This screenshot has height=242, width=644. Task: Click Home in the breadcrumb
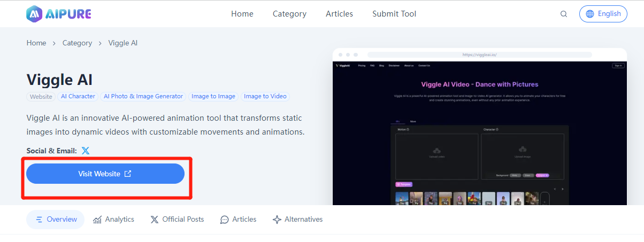[36, 43]
